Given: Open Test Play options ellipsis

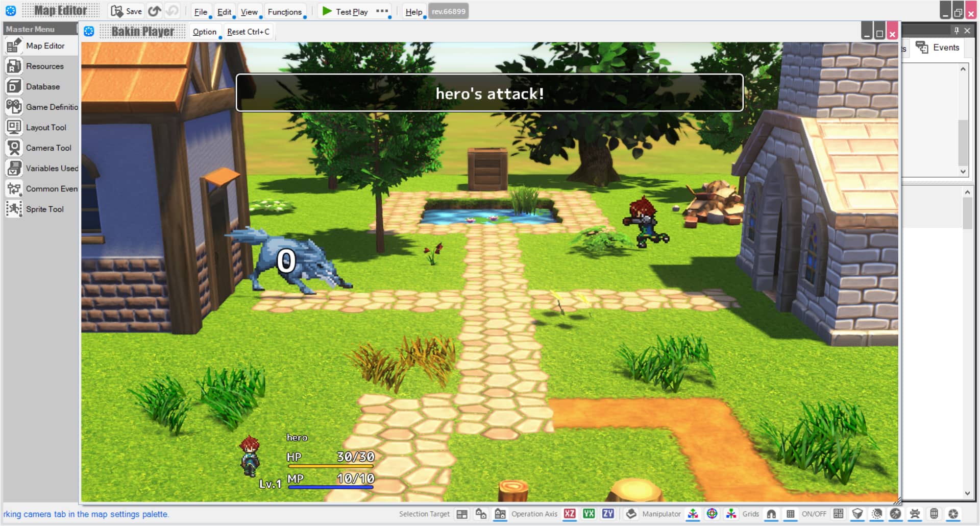Looking at the screenshot, I should (382, 11).
